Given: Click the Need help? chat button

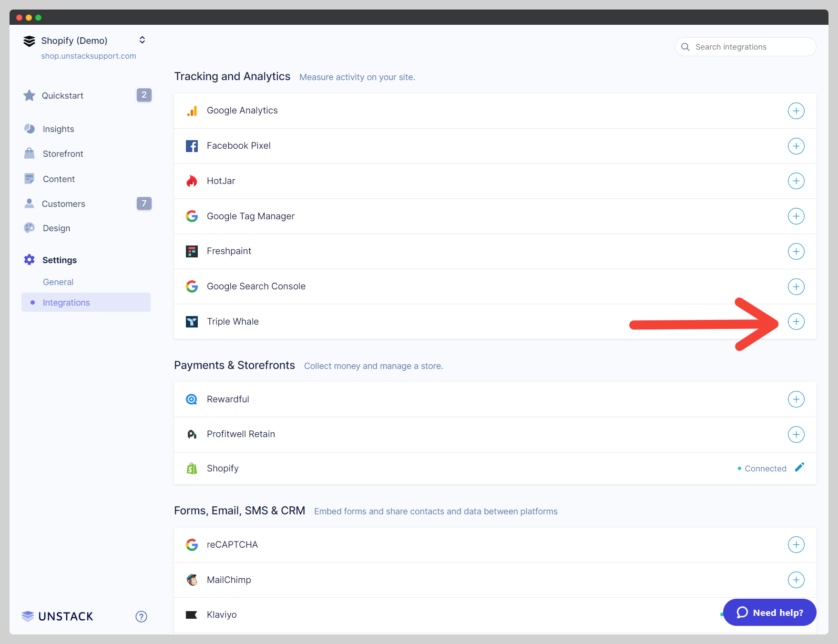Looking at the screenshot, I should 769,613.
